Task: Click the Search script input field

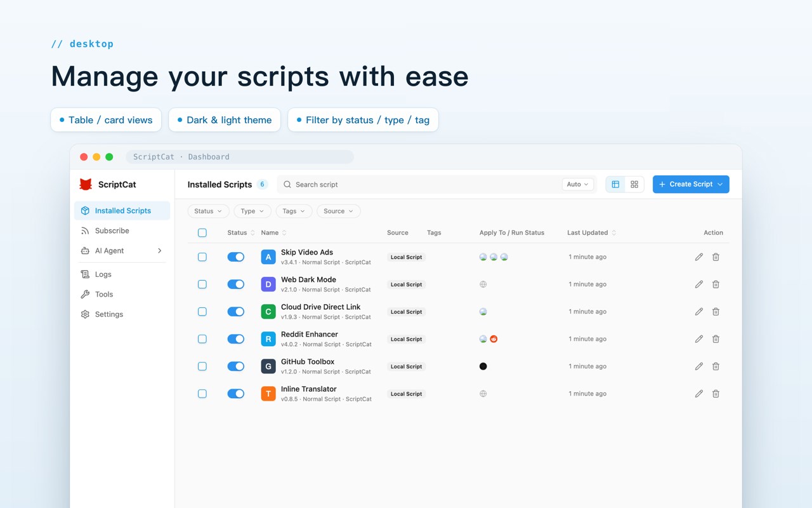Action: [420, 184]
